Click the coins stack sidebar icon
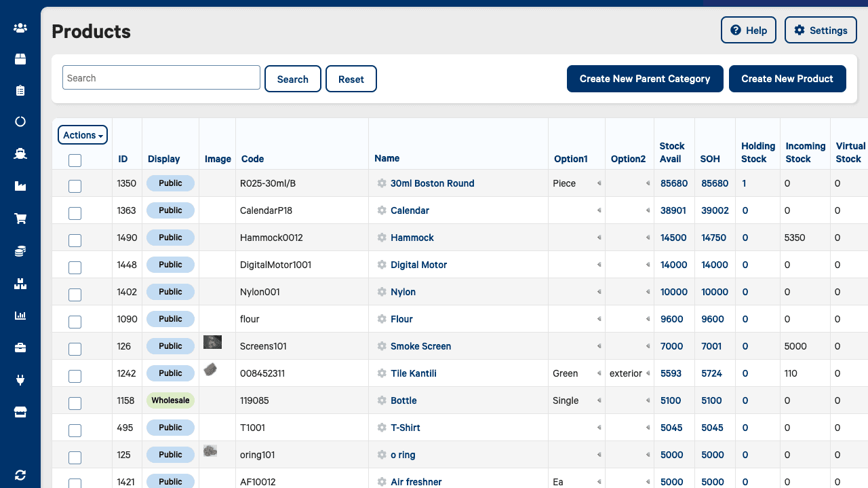 20,251
